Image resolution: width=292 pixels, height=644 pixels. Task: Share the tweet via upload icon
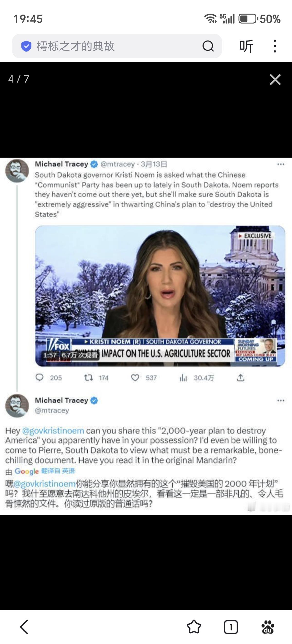240,378
